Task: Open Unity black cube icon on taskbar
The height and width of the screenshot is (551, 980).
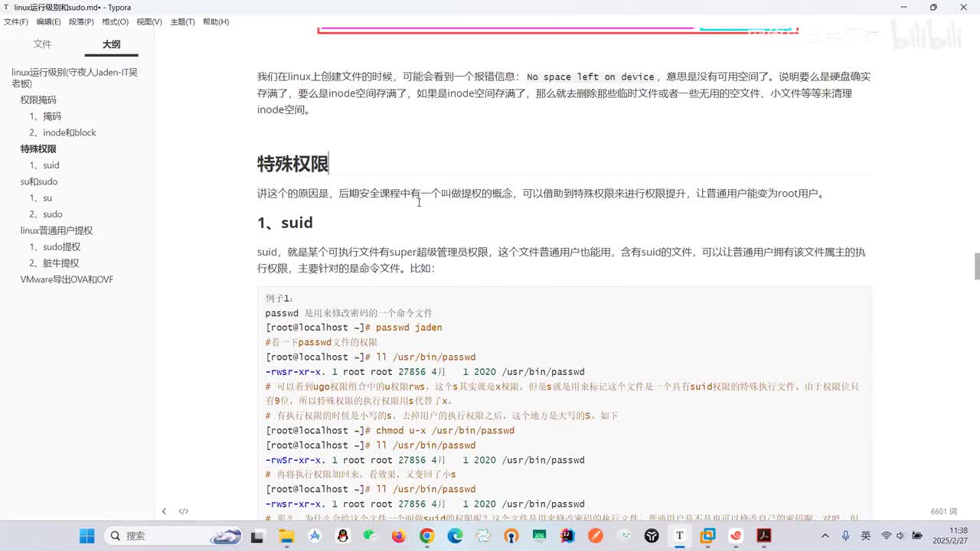Action: click(652, 536)
